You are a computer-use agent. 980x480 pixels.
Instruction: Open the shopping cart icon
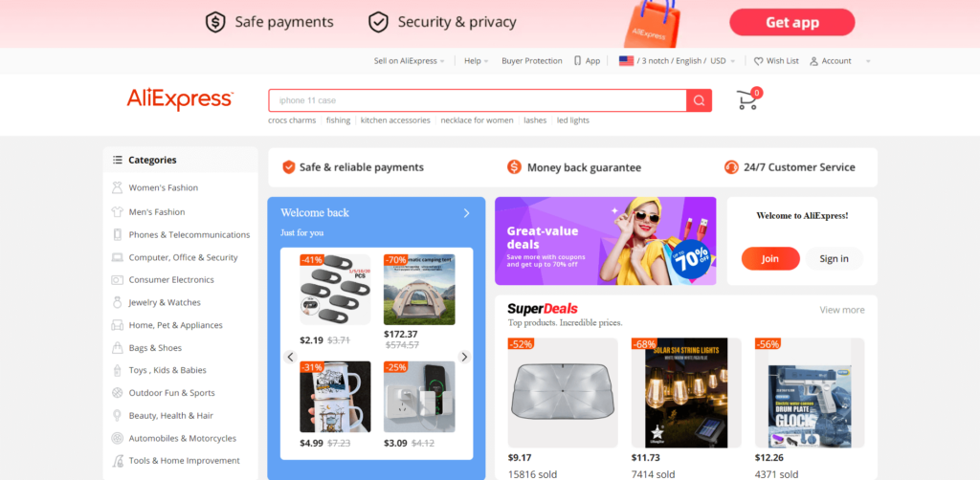(748, 99)
